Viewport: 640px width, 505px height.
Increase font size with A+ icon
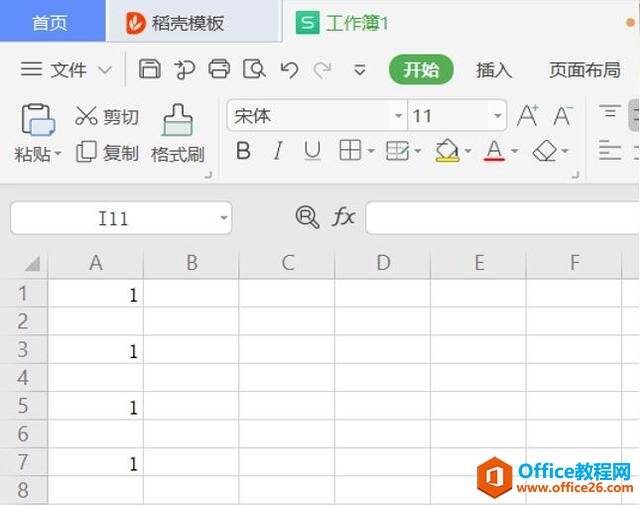pyautogui.click(x=527, y=116)
